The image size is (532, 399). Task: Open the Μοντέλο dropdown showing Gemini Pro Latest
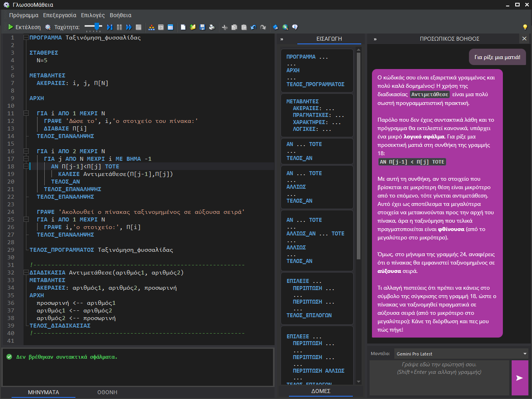click(x=461, y=354)
